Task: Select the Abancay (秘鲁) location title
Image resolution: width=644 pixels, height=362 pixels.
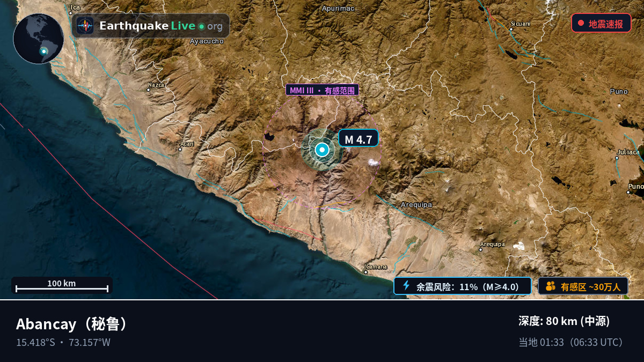Action: [72, 324]
